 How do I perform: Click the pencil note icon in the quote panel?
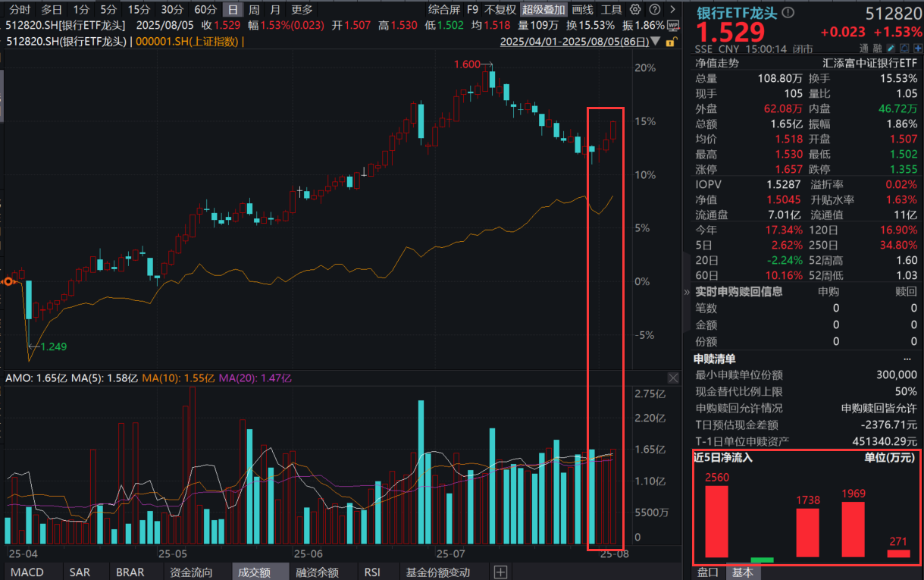(891, 47)
